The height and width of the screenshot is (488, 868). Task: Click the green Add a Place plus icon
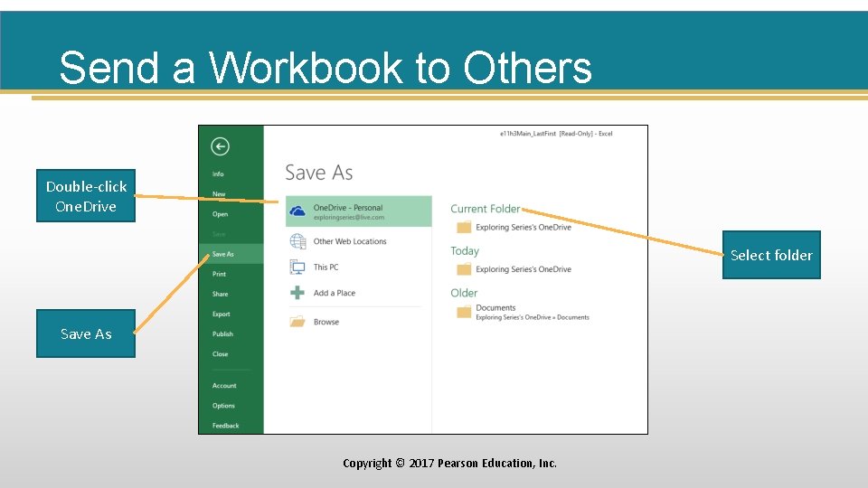[297, 293]
